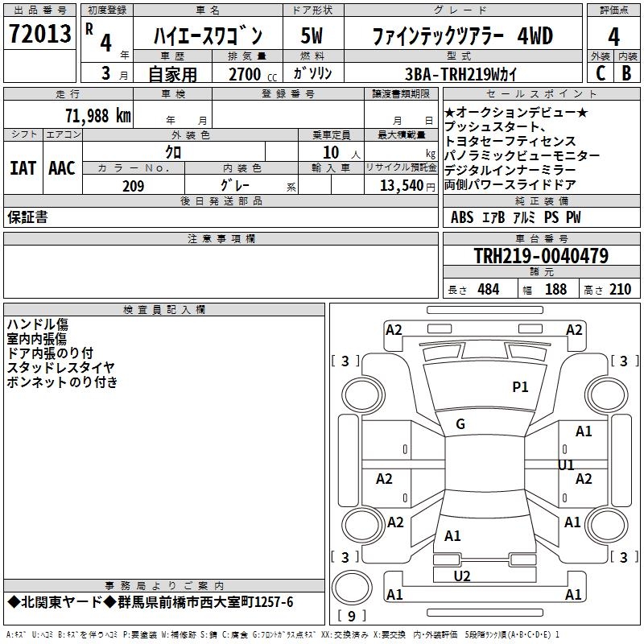Click the fuel type "ガソリン"
Screen dimensions: 644x644
point(312,73)
